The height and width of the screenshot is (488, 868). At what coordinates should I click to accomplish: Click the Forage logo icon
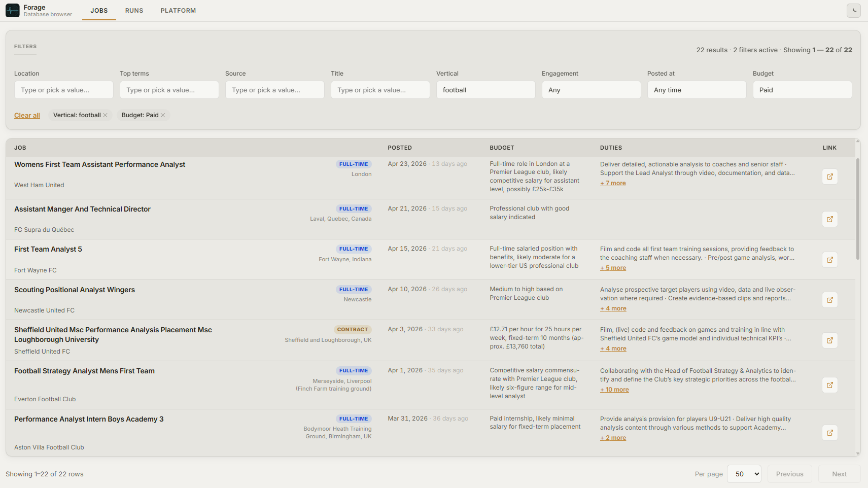point(13,10)
